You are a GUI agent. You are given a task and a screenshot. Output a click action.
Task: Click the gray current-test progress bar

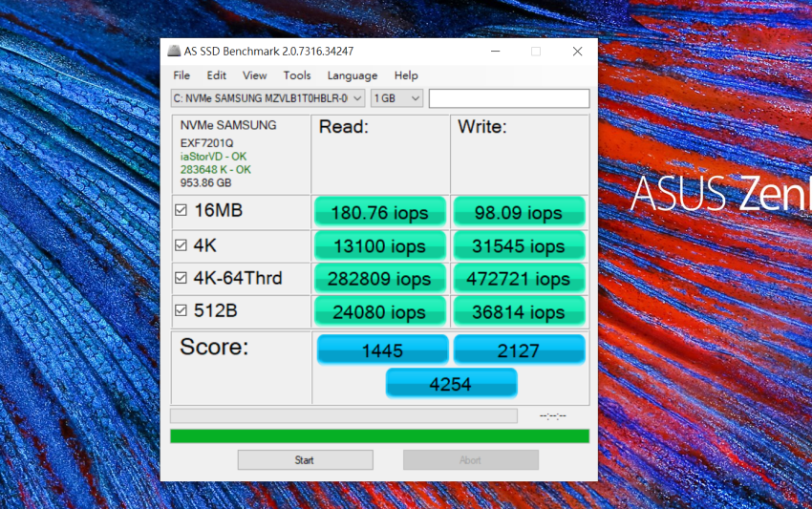pos(344,415)
